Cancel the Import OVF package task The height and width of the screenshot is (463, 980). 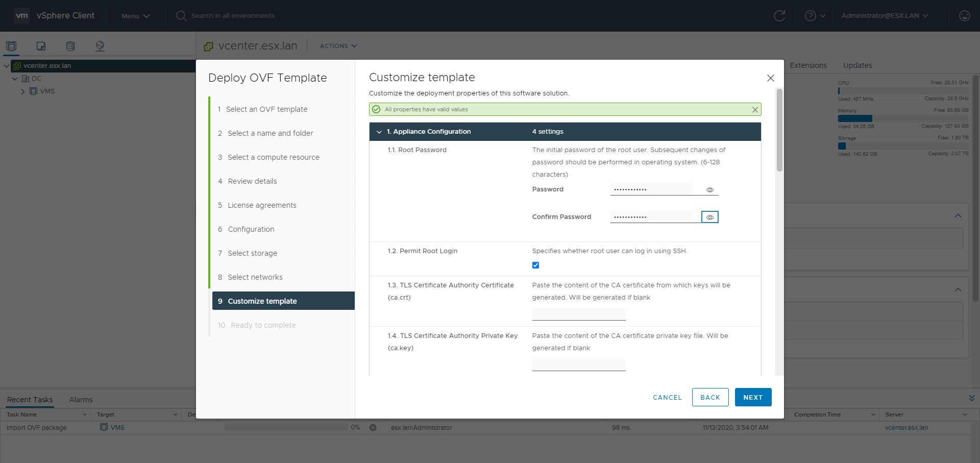coord(373,428)
